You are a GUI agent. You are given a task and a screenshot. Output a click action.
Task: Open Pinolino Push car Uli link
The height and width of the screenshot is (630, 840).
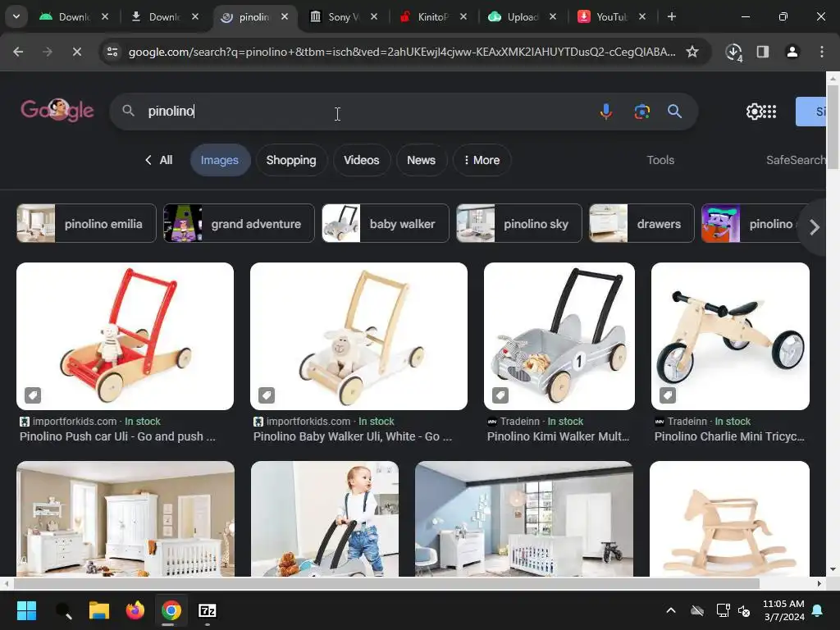(x=117, y=436)
